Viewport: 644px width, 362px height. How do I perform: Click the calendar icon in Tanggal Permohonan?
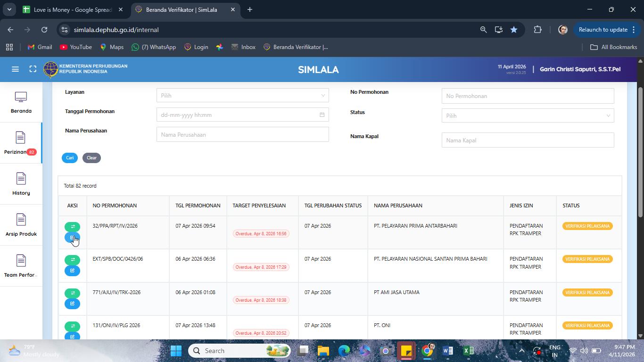coord(322,115)
